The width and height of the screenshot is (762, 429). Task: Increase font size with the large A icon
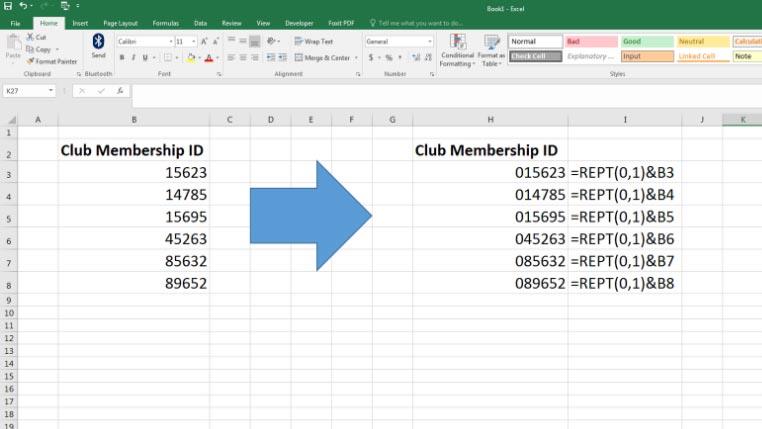[x=204, y=41]
